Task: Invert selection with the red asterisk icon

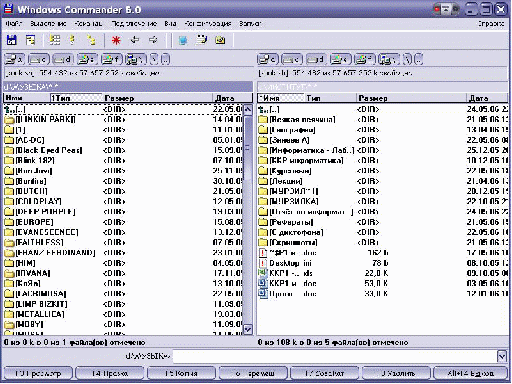Action: coord(116,40)
